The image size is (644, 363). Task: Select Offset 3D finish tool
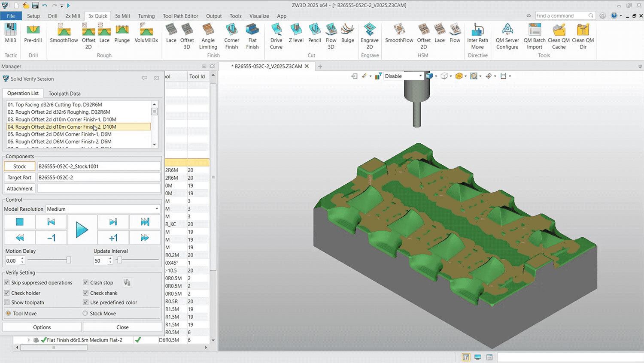tap(187, 36)
